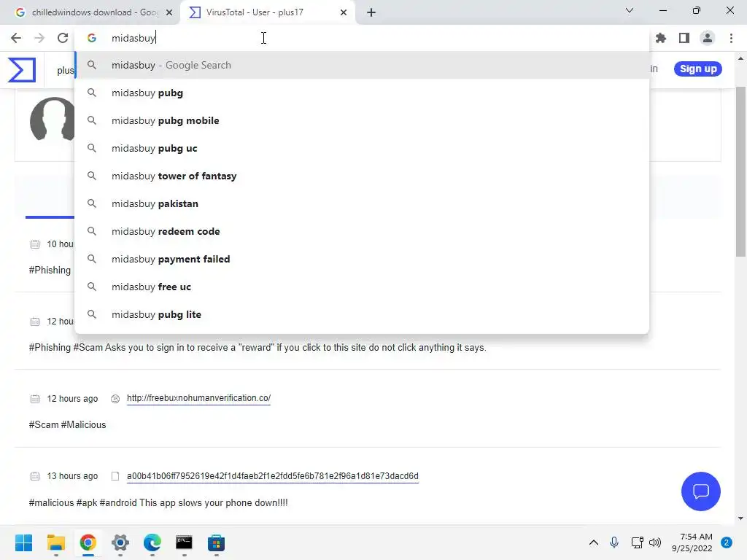Click the '#Scam #Malicious' comment text
This screenshot has height=560, width=747.
pos(67,425)
